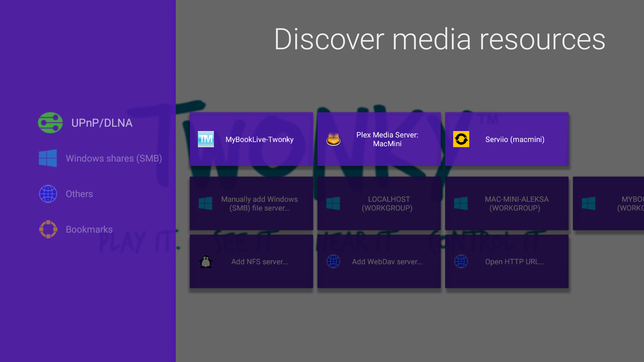The width and height of the screenshot is (644, 362).
Task: Select Add WebDav server option
Action: click(379, 261)
